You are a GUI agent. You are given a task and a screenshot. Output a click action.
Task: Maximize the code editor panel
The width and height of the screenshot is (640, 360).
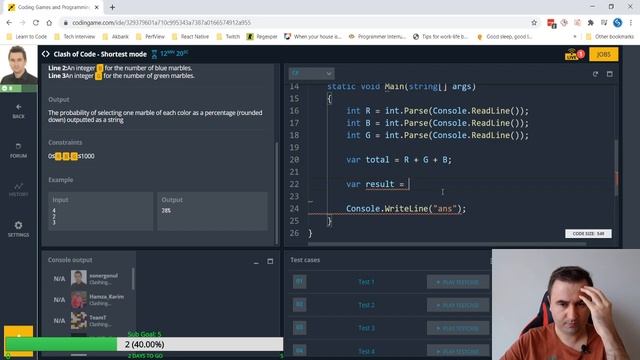tap(609, 74)
